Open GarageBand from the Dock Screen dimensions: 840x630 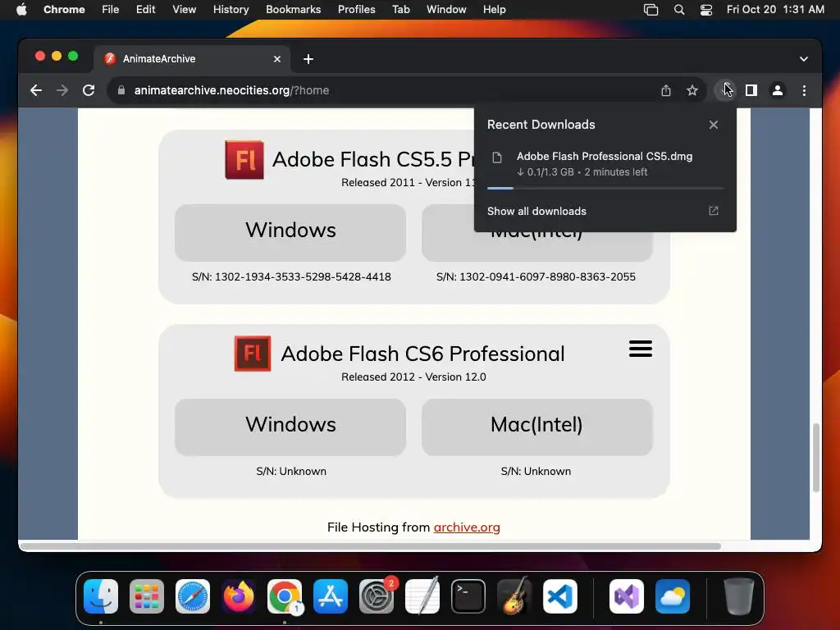pyautogui.click(x=514, y=596)
